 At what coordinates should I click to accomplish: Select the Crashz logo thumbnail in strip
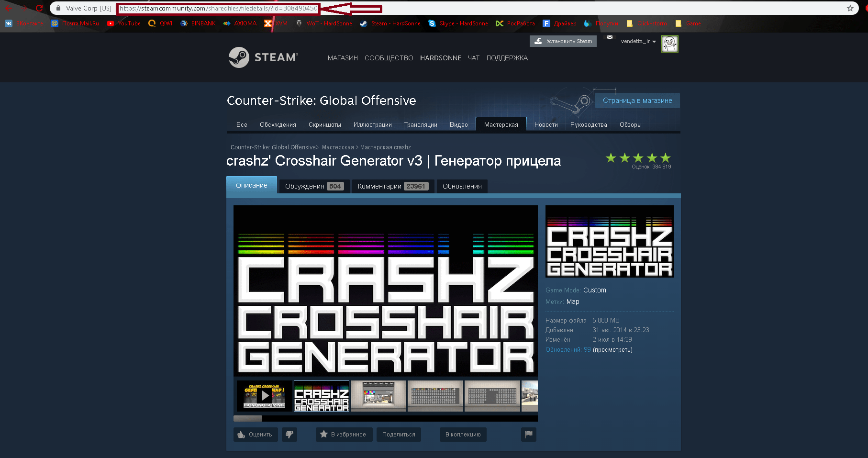322,396
